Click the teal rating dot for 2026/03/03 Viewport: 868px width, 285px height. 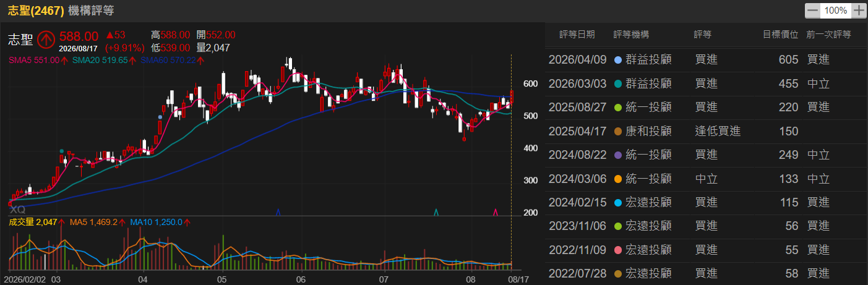pyautogui.click(x=618, y=84)
